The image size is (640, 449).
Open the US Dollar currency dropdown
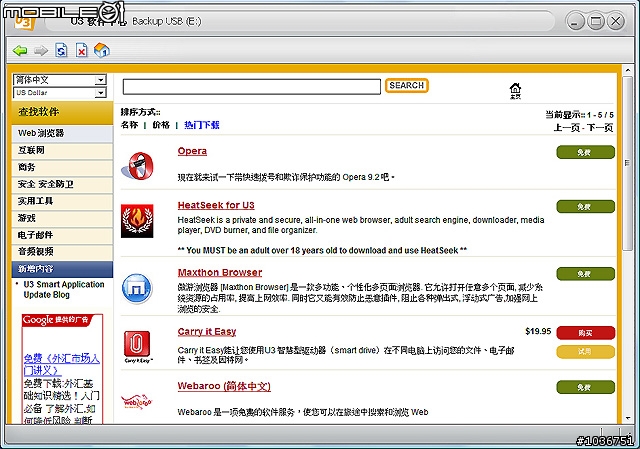60,93
